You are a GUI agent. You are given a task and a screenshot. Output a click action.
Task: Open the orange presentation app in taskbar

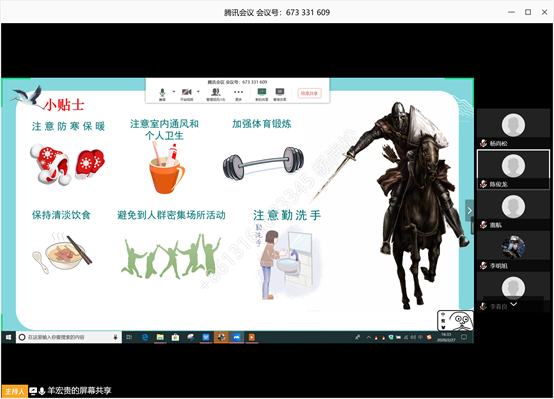point(252,337)
